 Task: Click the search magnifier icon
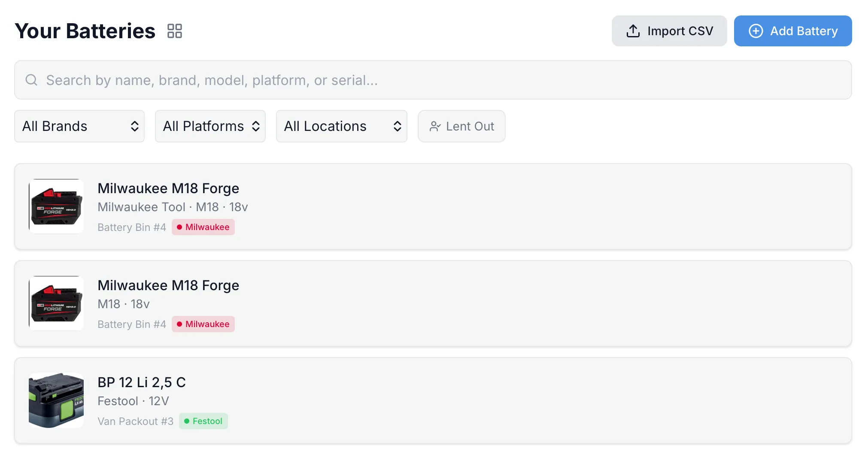(x=31, y=80)
